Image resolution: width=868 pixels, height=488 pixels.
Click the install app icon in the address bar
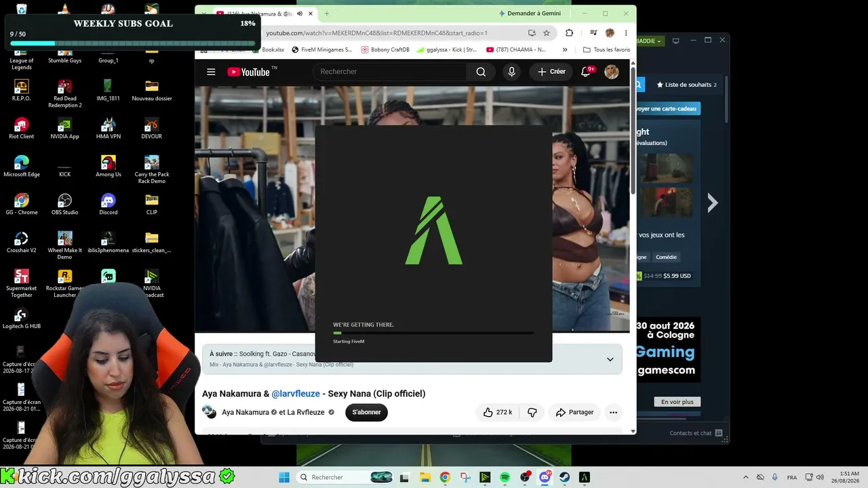532,33
